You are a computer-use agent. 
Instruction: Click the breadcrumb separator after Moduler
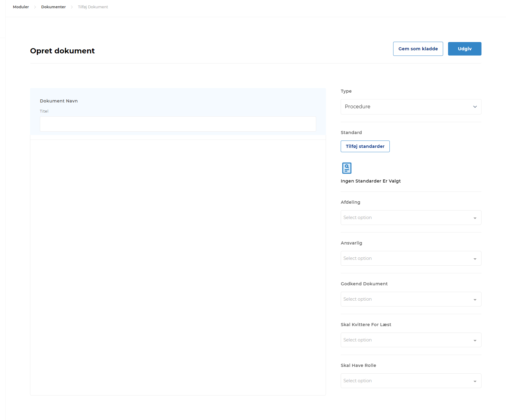pos(35,7)
